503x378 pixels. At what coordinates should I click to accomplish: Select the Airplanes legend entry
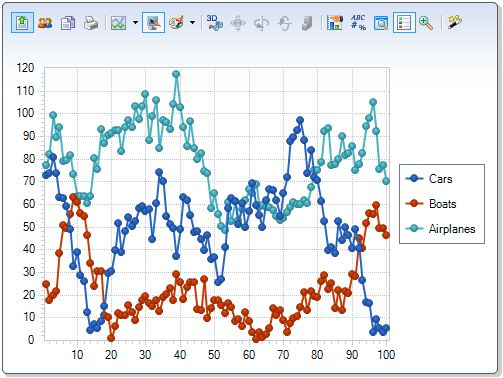coord(440,229)
